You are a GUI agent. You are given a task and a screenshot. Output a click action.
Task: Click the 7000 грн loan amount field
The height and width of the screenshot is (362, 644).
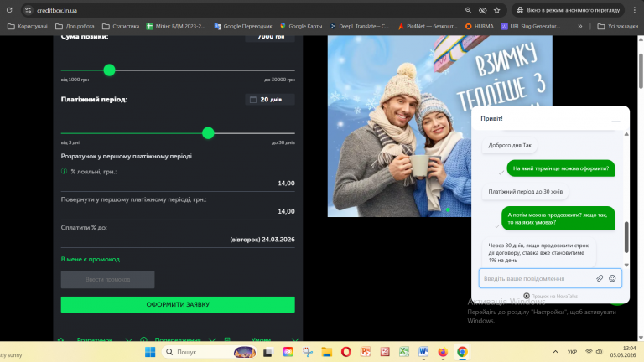tap(270, 37)
